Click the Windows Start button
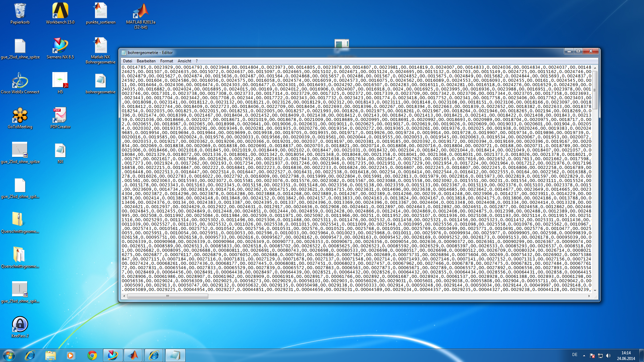This screenshot has height=362, width=644. [x=9, y=355]
